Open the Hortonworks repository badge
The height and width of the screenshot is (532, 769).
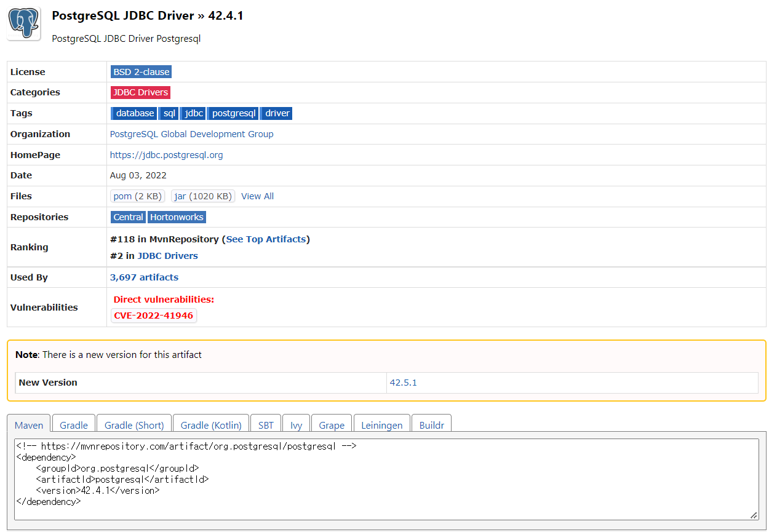177,217
